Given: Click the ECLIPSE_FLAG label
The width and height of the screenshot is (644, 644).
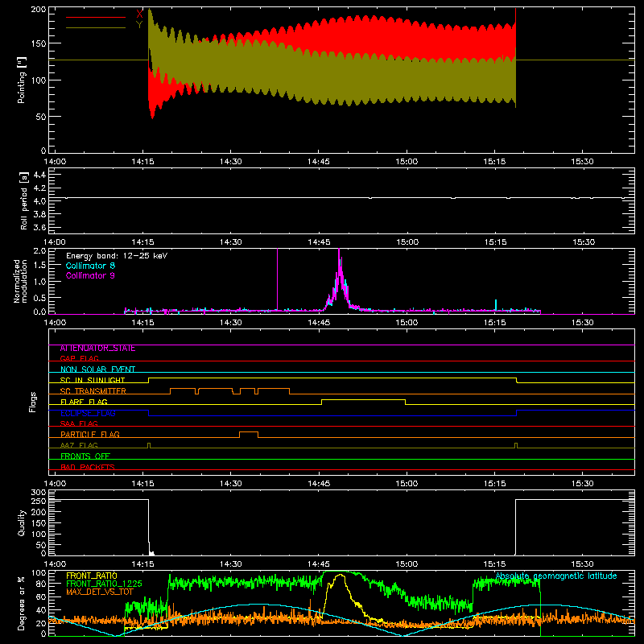Looking at the screenshot, I should click(x=88, y=413).
